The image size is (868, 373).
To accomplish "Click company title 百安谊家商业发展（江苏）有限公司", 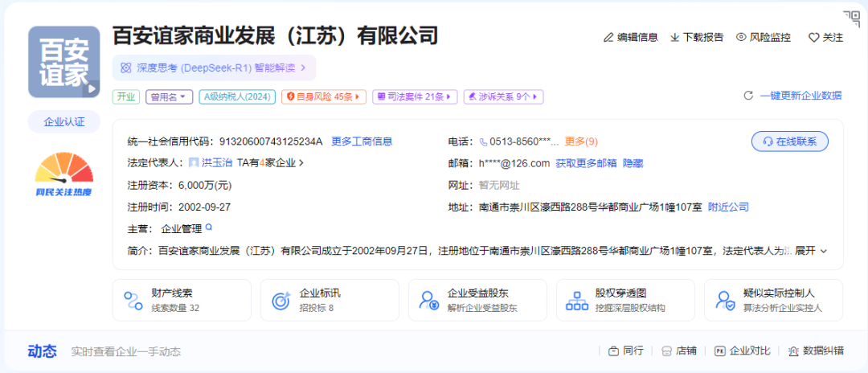I will pos(276,36).
